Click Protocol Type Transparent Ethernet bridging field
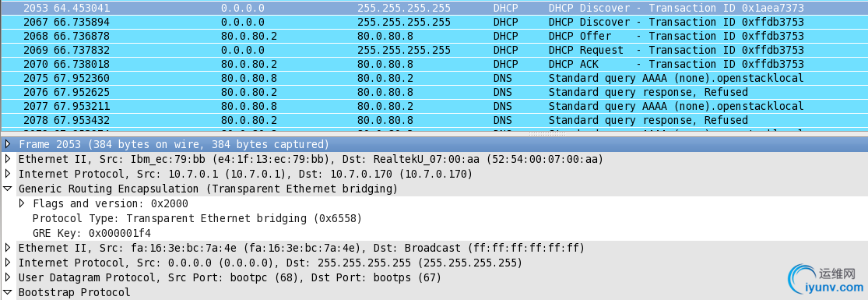Image resolution: width=868 pixels, height=300 pixels. (197, 218)
